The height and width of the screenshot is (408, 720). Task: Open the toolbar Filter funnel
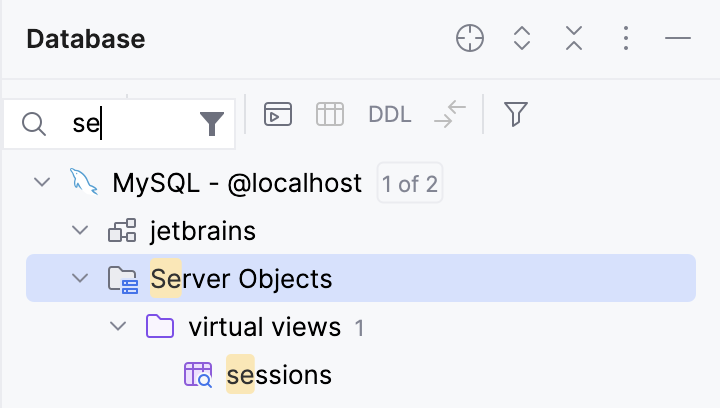[x=515, y=115]
